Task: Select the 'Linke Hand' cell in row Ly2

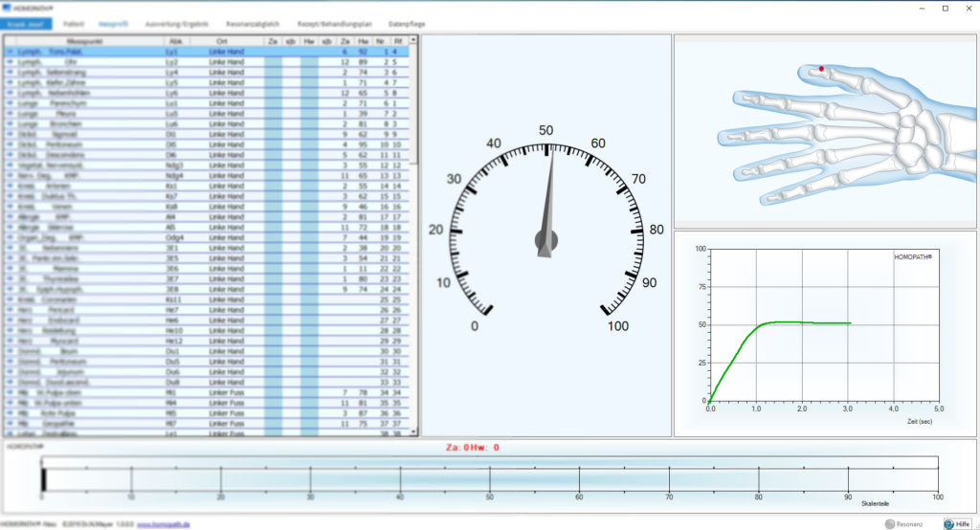Action: [x=226, y=62]
